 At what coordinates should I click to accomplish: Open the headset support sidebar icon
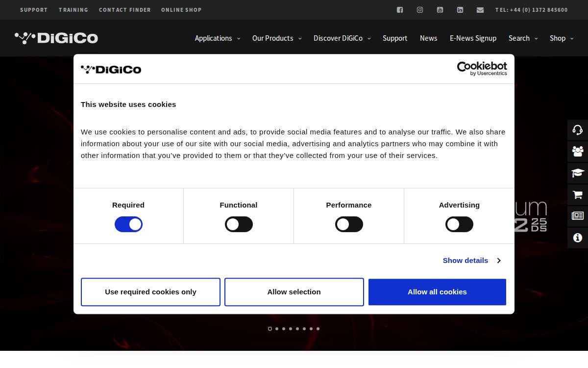[578, 130]
